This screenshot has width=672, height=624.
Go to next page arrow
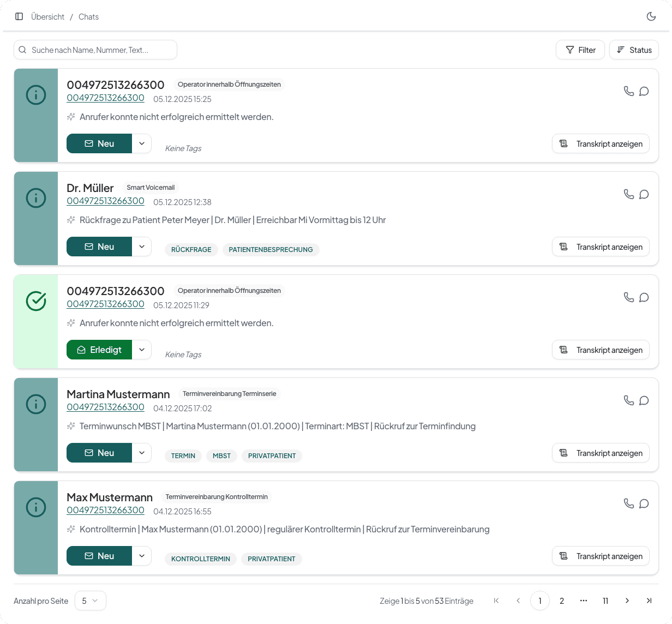[x=627, y=601]
